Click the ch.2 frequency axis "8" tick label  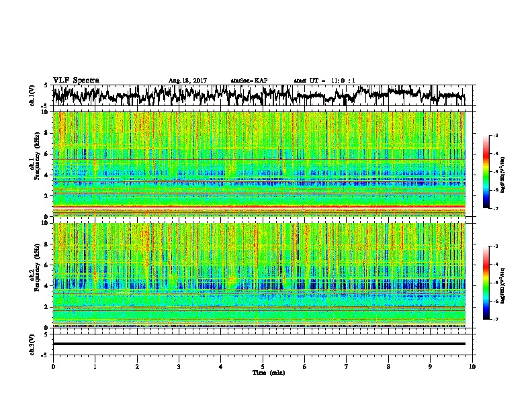47,244
